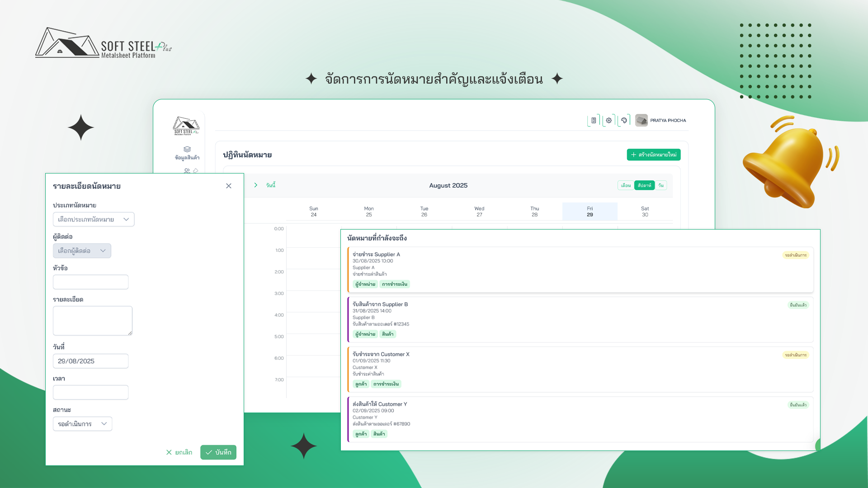Click สร้างนัดหมายใหม่ button
The height and width of the screenshot is (488, 868).
point(653,155)
